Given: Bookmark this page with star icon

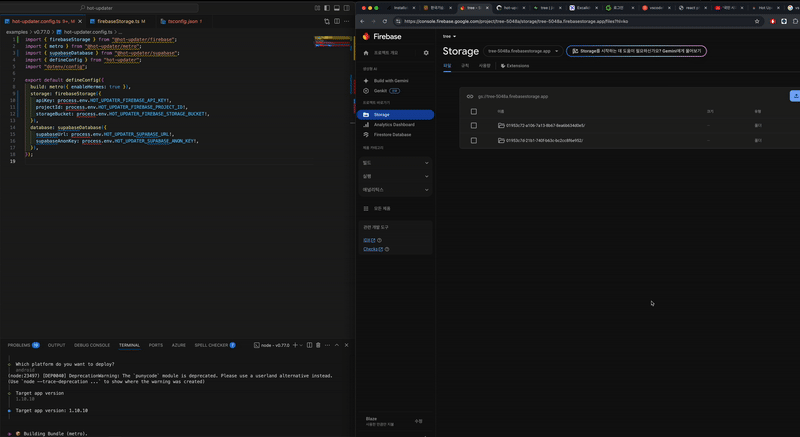Looking at the screenshot, I should (x=757, y=21).
